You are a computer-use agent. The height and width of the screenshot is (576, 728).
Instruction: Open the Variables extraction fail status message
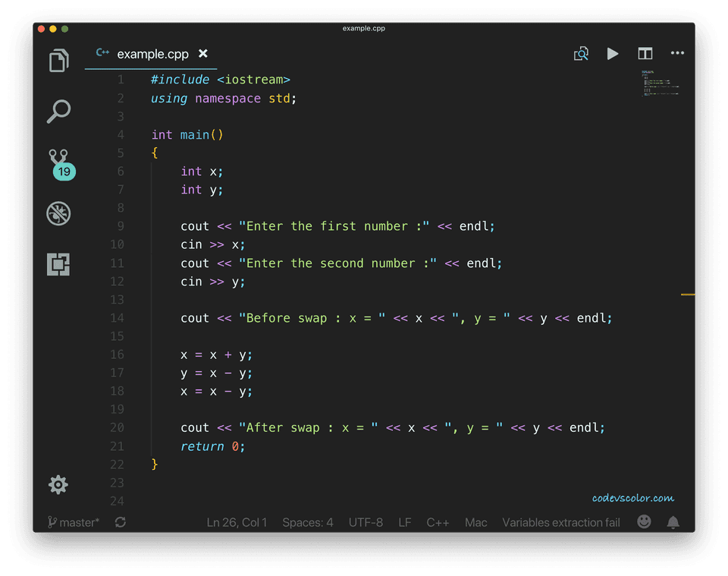[x=561, y=522]
